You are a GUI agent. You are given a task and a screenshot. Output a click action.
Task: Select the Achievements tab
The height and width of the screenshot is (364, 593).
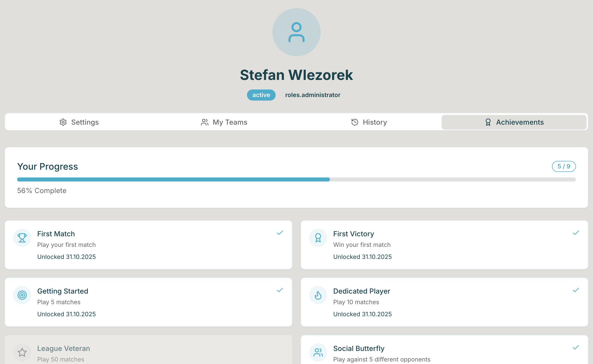point(514,122)
